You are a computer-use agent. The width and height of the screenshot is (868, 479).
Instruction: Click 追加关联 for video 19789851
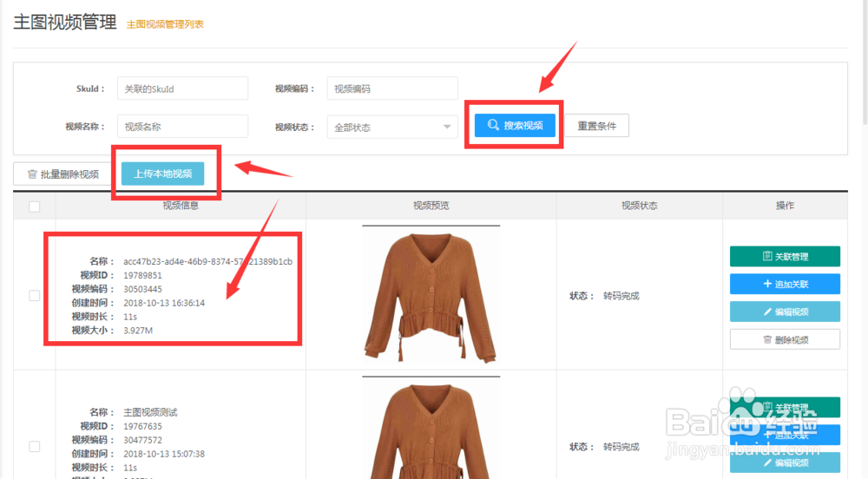(785, 284)
